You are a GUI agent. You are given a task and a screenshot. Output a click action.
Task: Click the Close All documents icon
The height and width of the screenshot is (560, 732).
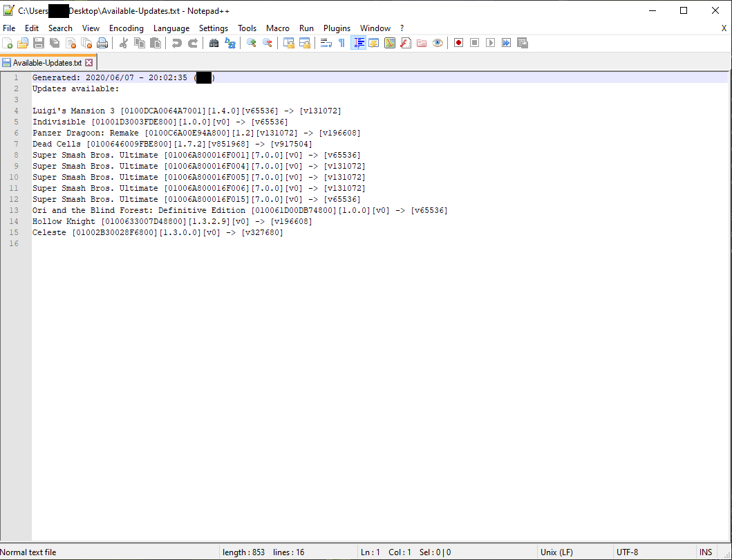[86, 43]
